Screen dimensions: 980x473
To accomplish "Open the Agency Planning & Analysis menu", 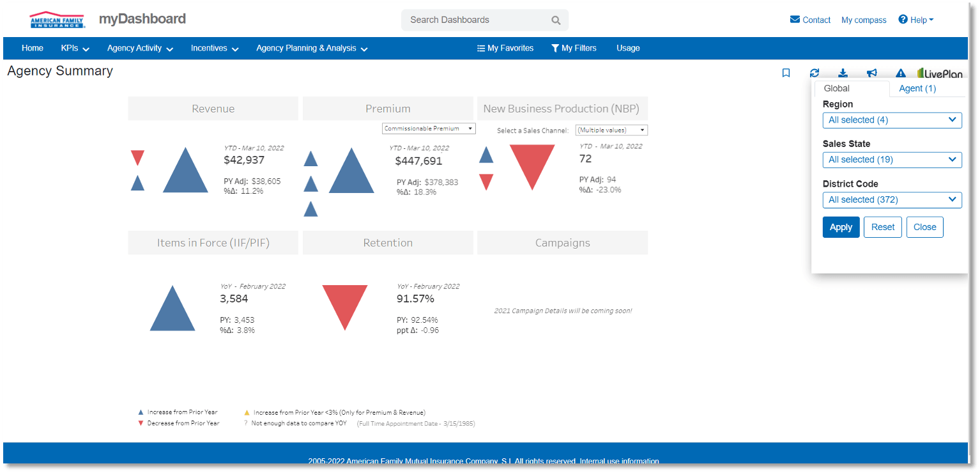I will click(x=312, y=48).
